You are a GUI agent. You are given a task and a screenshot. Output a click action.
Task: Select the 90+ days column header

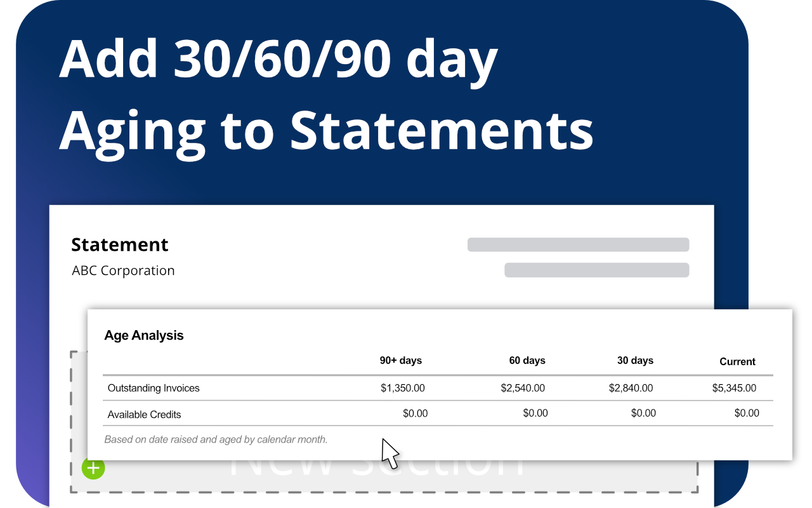point(401,360)
